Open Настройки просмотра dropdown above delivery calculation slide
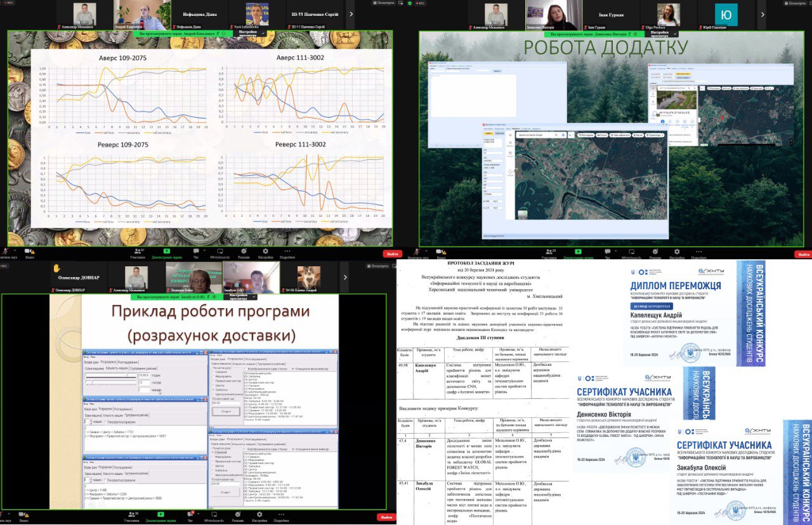This screenshot has width=812, height=525. coord(242,297)
